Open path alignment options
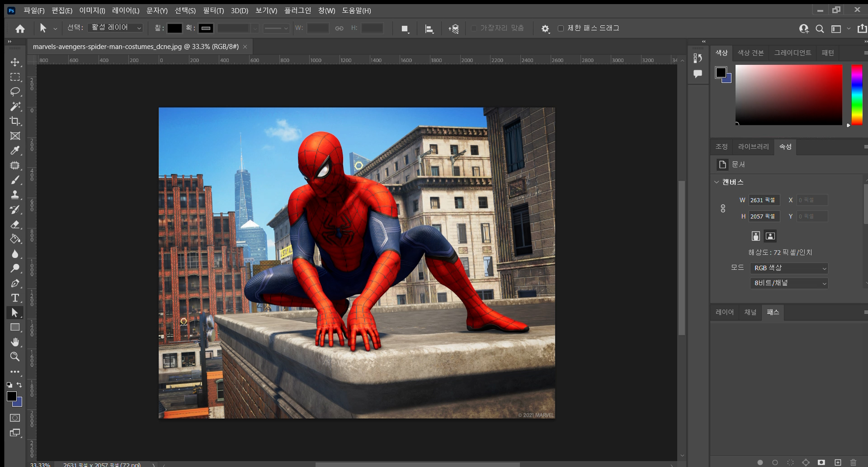 pyautogui.click(x=429, y=29)
